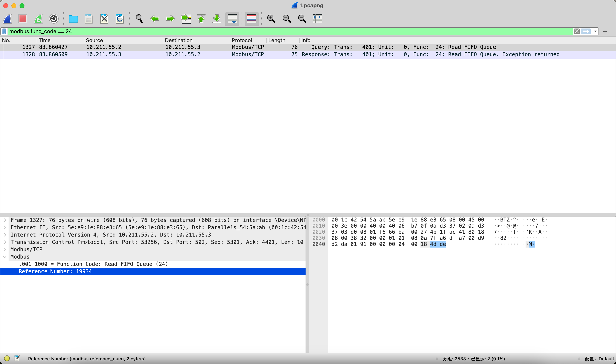Viewport: 616px width, 364px height.
Task: Select the Reference Number: 19934 line
Action: [x=153, y=271]
